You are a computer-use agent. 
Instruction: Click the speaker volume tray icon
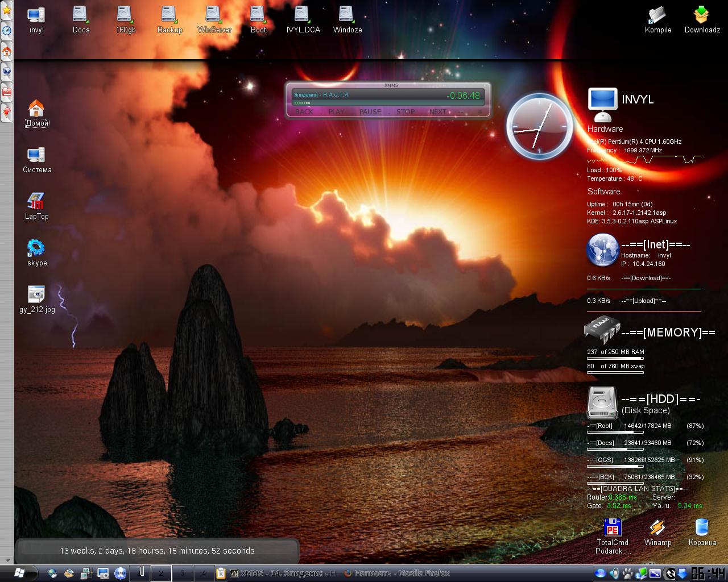click(614, 573)
